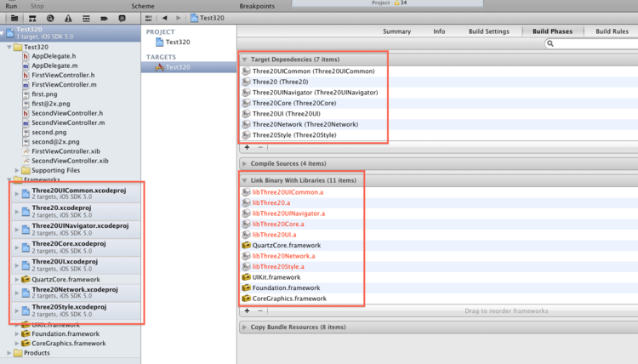Open the Issue navigator warning icon
This screenshot has width=638, height=364.
pos(68,19)
